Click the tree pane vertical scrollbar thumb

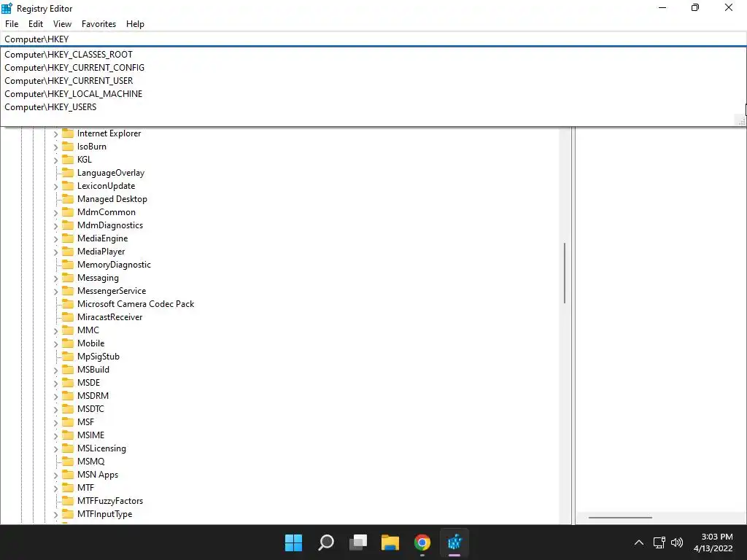point(565,273)
